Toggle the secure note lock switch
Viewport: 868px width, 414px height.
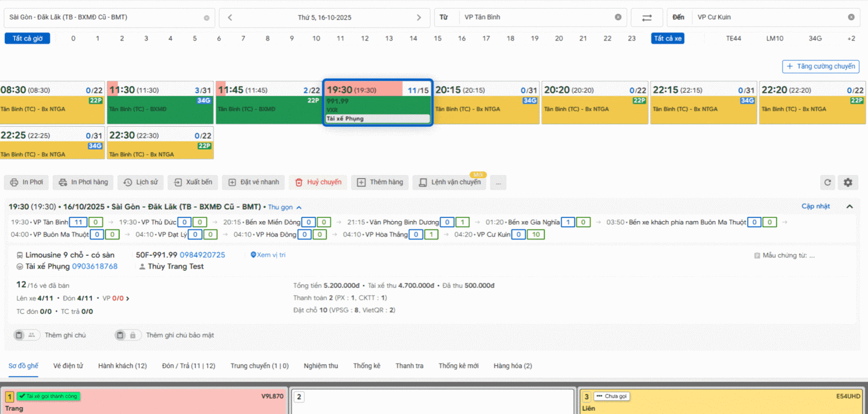click(127, 335)
